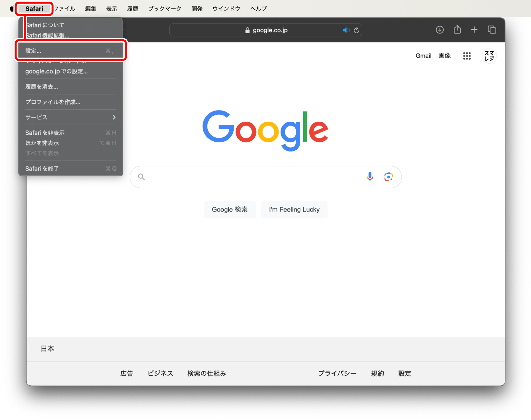Open the Gmail link
This screenshot has width=531, height=420.
(x=423, y=56)
